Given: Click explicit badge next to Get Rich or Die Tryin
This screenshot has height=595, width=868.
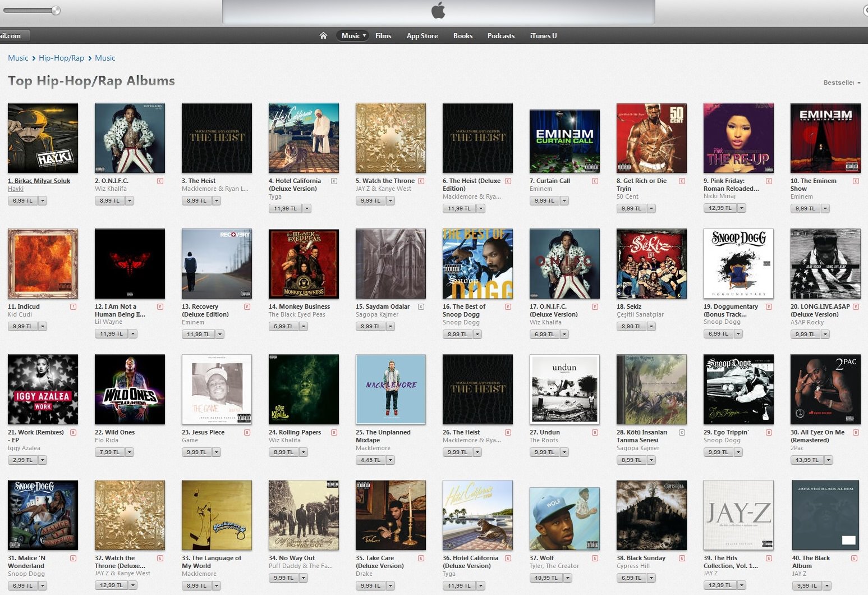Looking at the screenshot, I should tap(682, 181).
